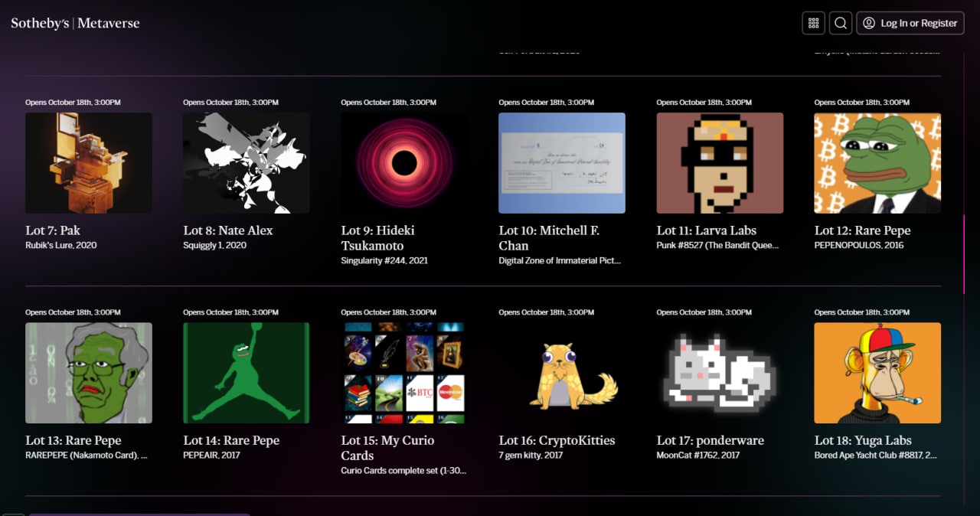
Task: Select Lot 18: Yuga Labs title
Action: [x=863, y=440]
